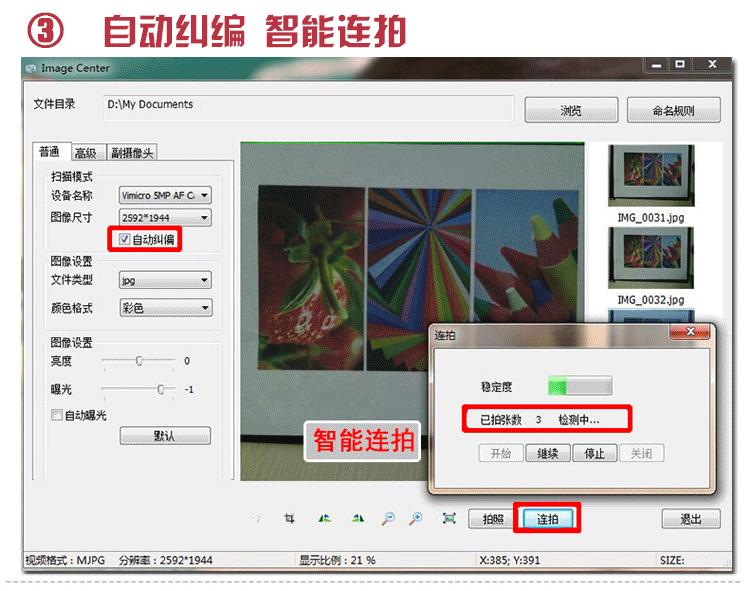The height and width of the screenshot is (591, 750).
Task: Zoom out with the minus magnifier
Action: click(388, 518)
